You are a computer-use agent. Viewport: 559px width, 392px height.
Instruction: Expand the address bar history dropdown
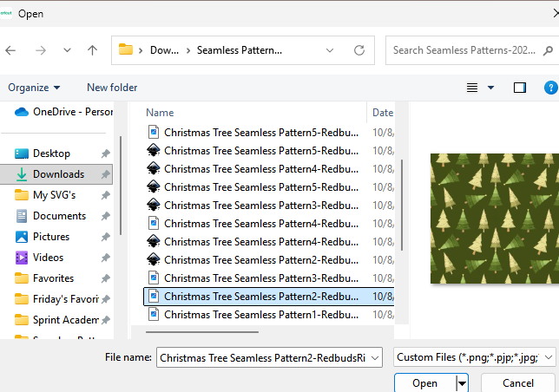point(331,50)
